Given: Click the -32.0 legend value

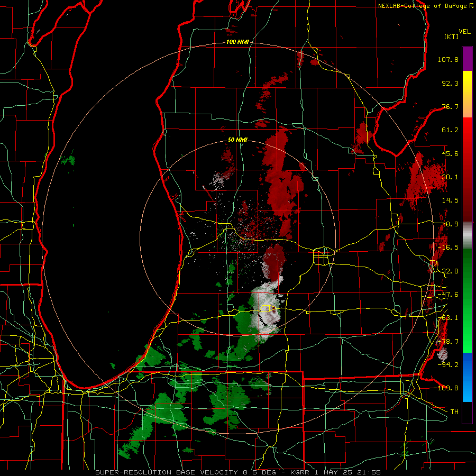Looking at the screenshot, I should click(448, 271).
